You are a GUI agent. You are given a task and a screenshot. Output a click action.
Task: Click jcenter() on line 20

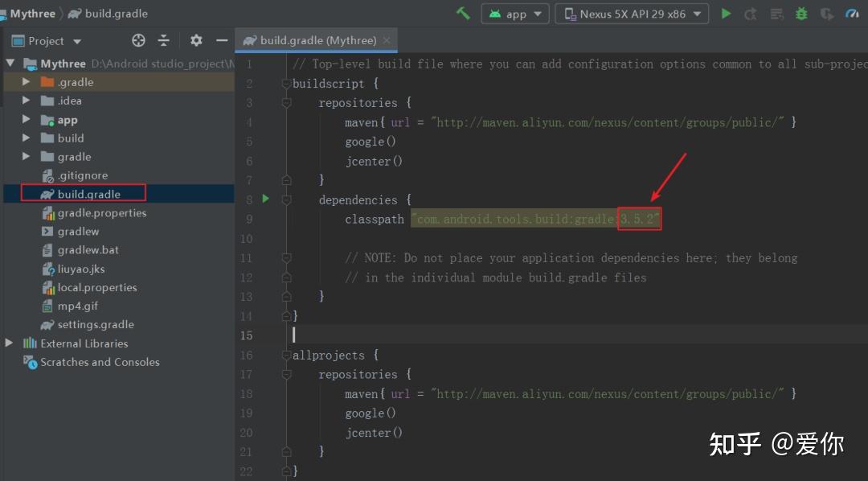pos(374,433)
